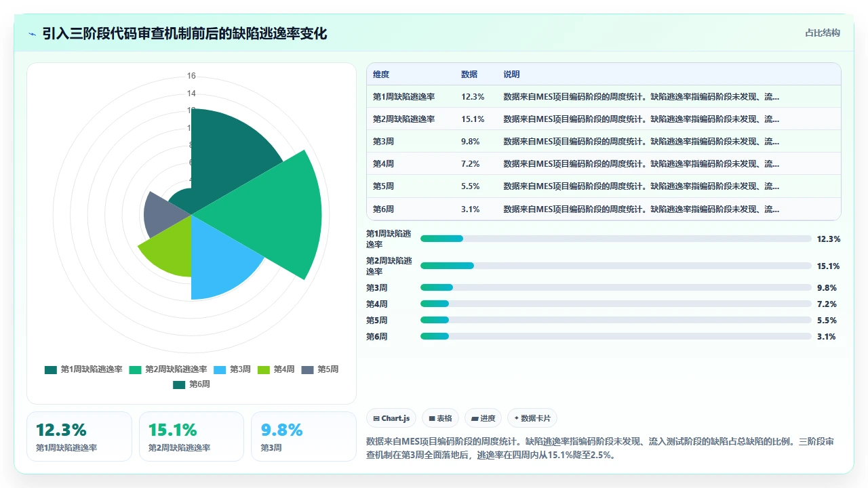The image size is (868, 488).
Task: Hide 第4周 series via legend label
Action: 284,369
